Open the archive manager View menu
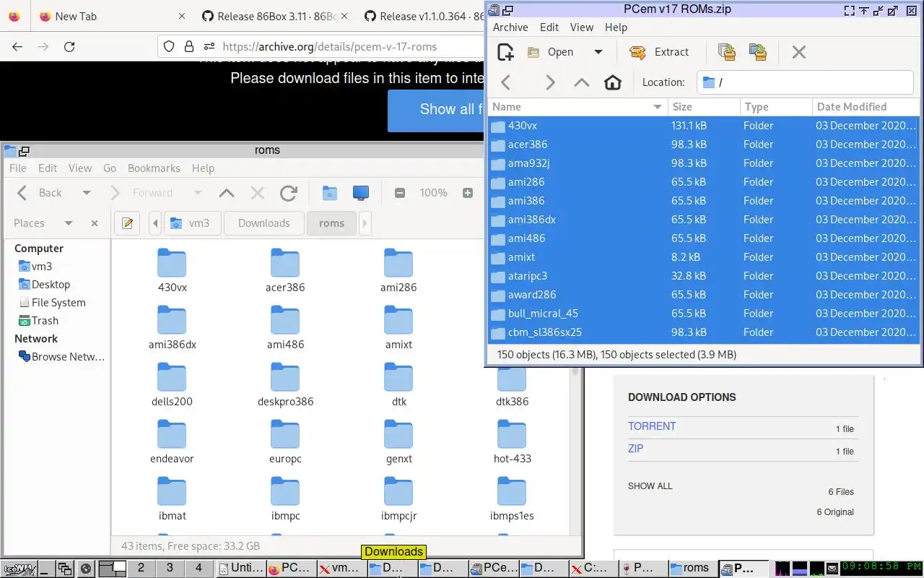 pos(582,27)
